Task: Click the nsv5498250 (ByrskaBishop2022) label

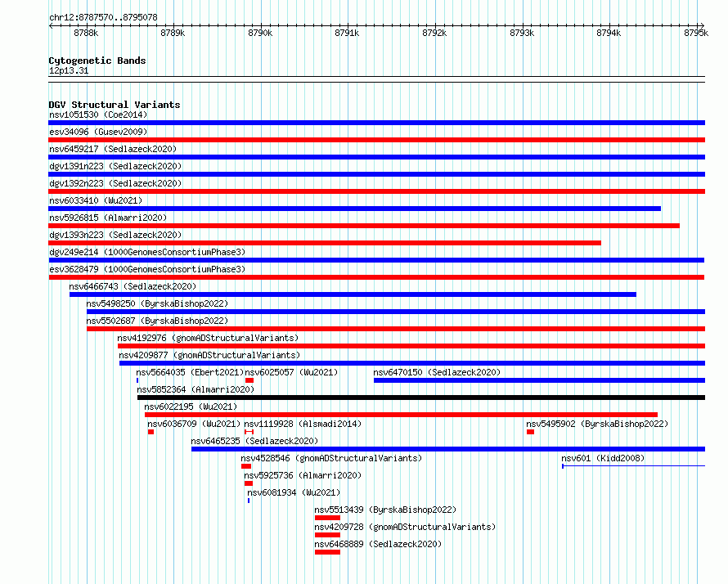Action: [157, 303]
